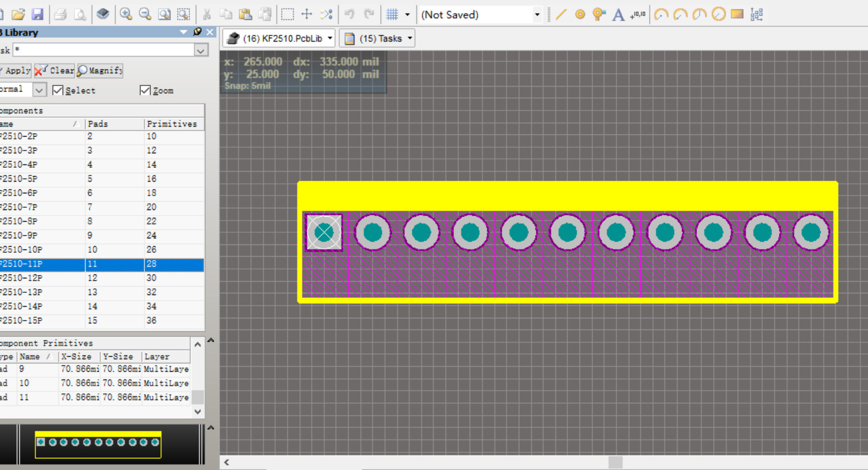The image size is (868, 470).
Task: Select the Place Via tool
Action: pyautogui.click(x=599, y=14)
